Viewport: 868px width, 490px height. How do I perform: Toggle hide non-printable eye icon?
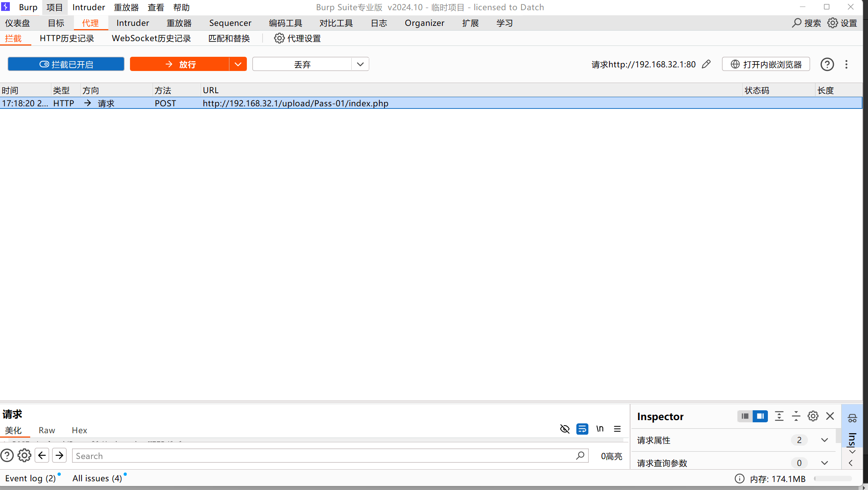point(564,429)
